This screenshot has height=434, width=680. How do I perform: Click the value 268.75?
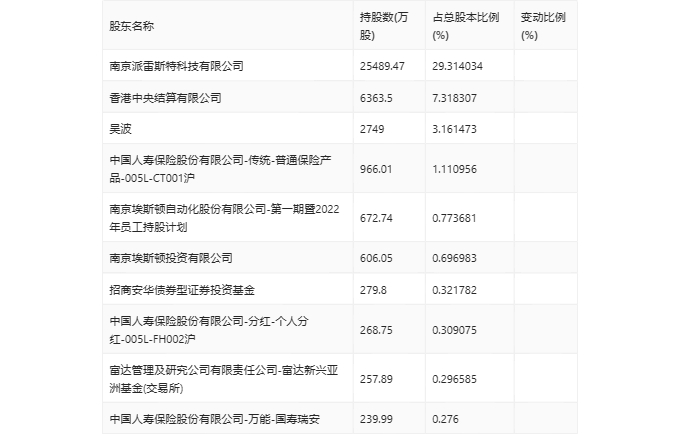(x=376, y=330)
